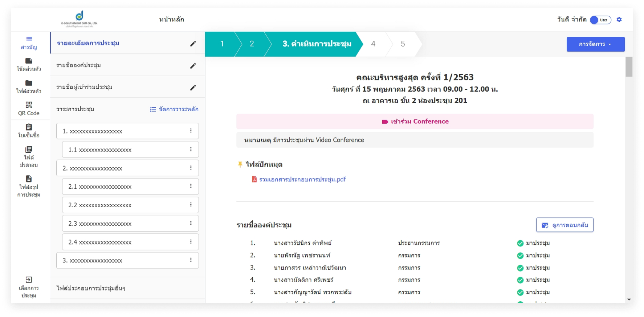
Task: Open the settings gear icon
Action: (x=619, y=20)
